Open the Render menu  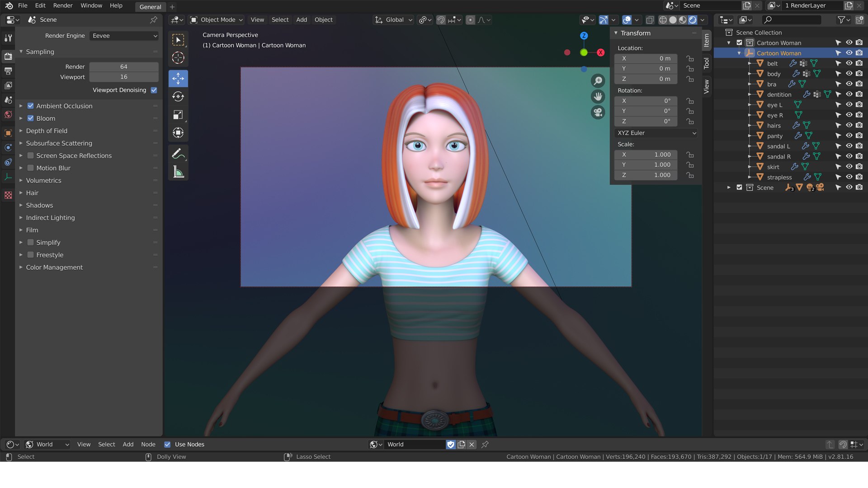[x=63, y=5]
